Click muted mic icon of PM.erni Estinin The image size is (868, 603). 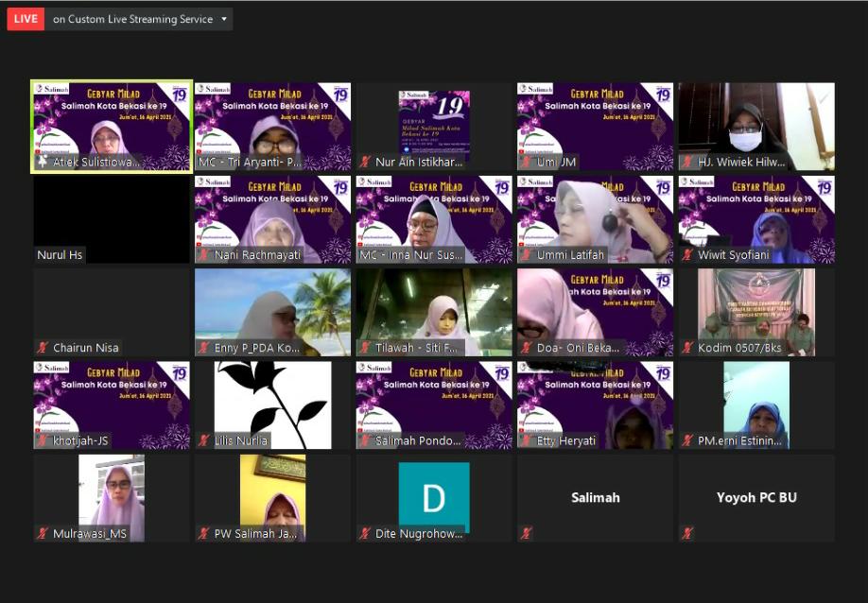tap(687, 441)
